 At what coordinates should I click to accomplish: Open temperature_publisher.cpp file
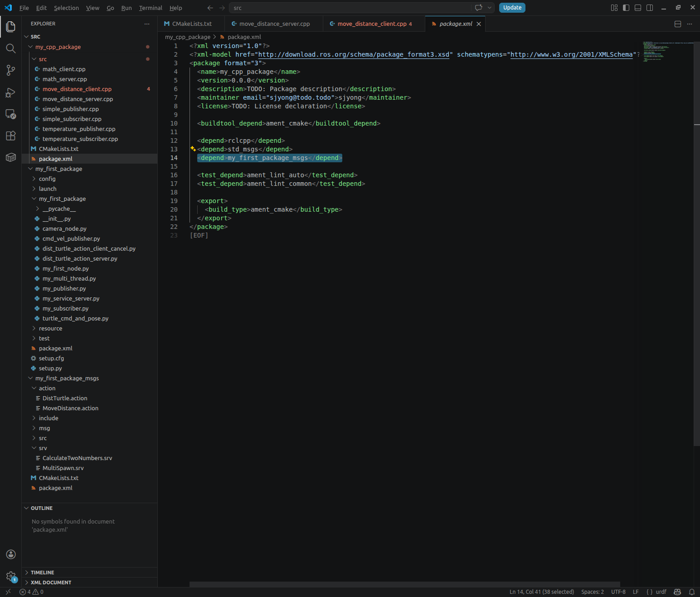[x=79, y=129]
